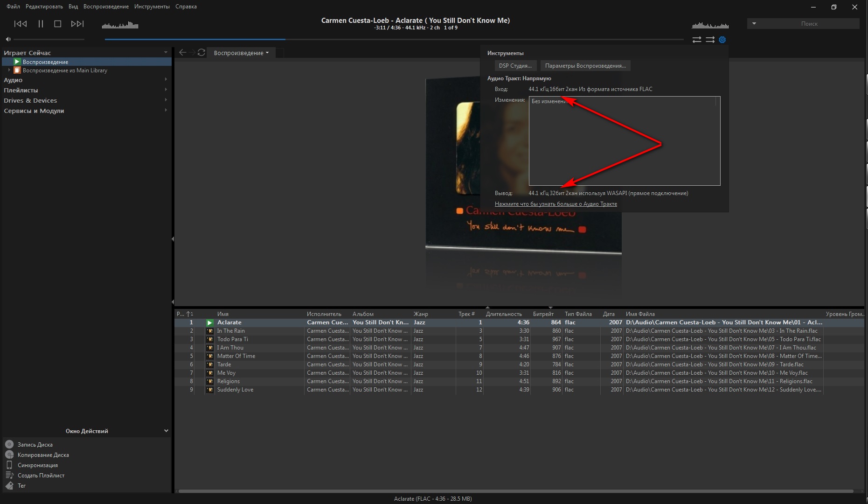Select track Suddenly Love
868x504 pixels.
coord(520,390)
